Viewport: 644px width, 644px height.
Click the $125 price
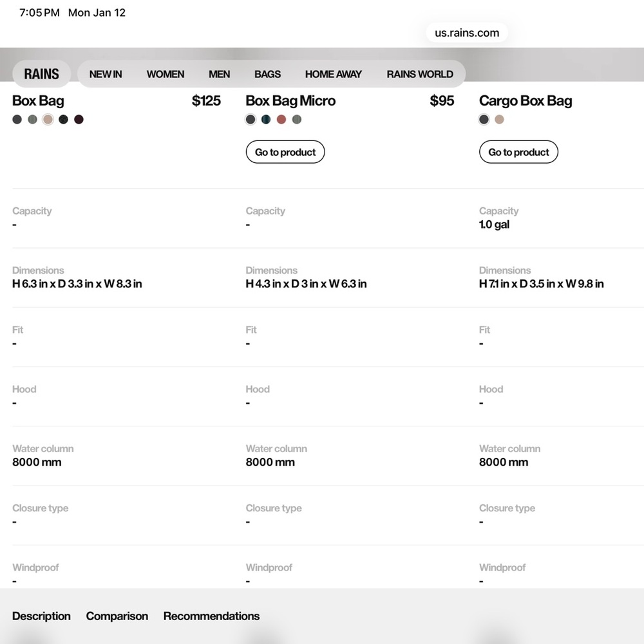[x=206, y=101]
